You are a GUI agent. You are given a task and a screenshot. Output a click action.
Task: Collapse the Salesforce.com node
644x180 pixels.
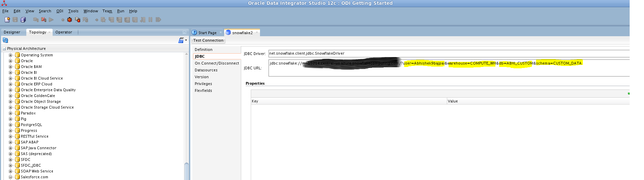[11, 177]
